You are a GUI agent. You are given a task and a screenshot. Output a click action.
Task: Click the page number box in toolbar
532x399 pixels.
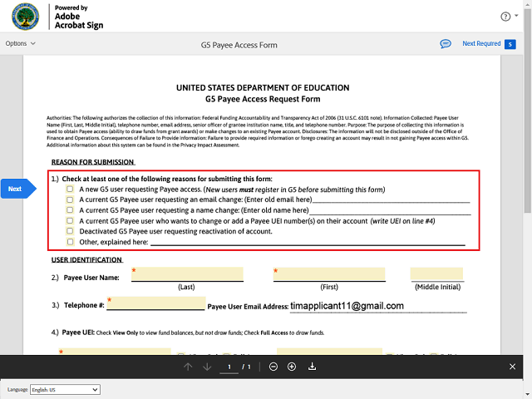pyautogui.click(x=228, y=367)
